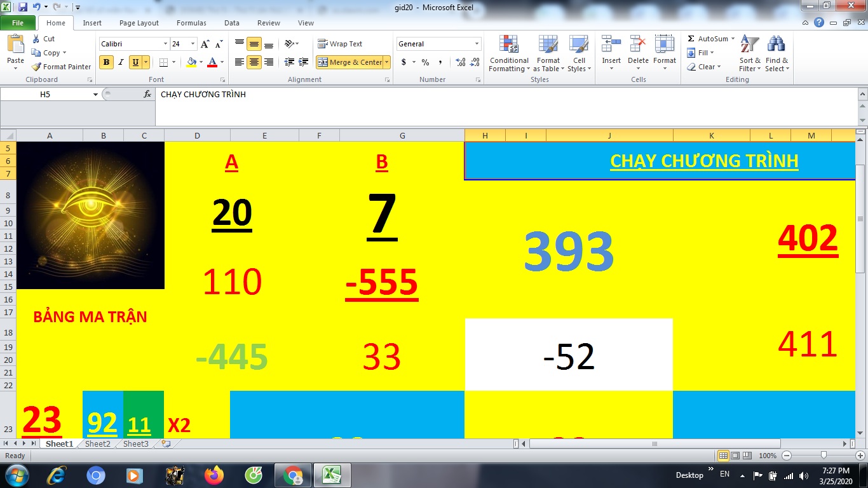Open the Sheet2 worksheet tab
868x488 pixels.
(x=98, y=444)
